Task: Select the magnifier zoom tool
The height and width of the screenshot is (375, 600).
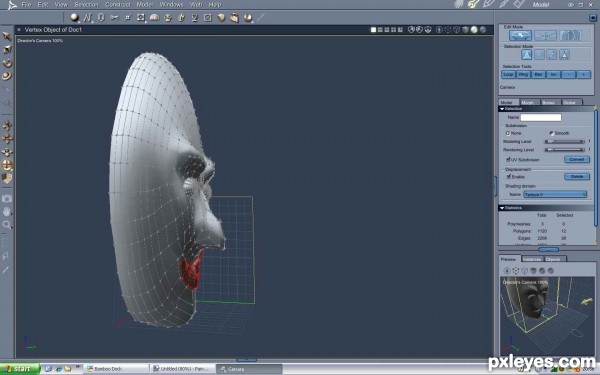Action: point(7,225)
